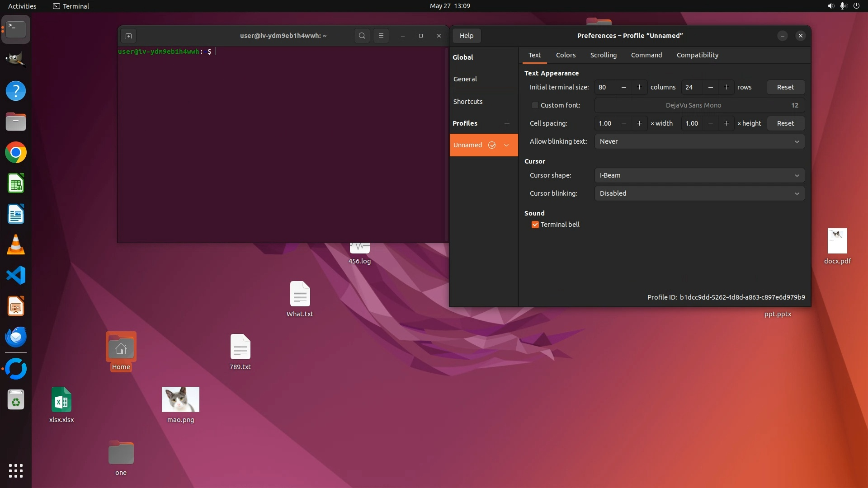
Task: Open Visual Studio Code from the dock
Action: (16, 275)
